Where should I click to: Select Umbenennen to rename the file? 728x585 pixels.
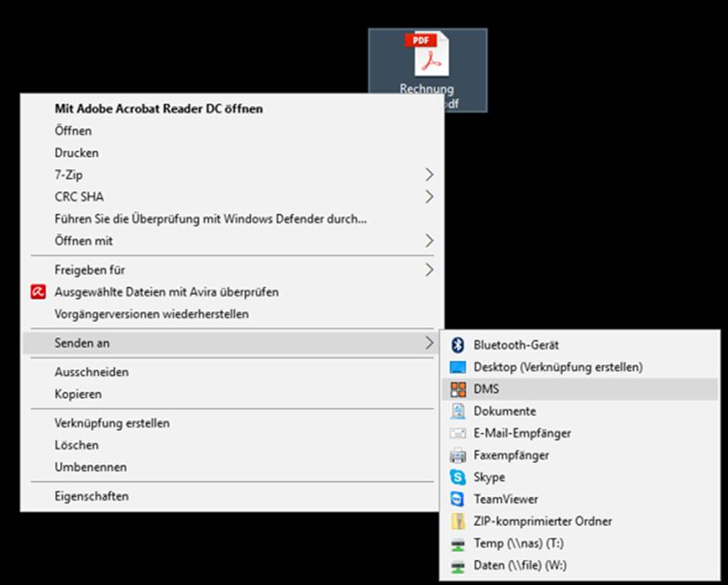coord(232,467)
